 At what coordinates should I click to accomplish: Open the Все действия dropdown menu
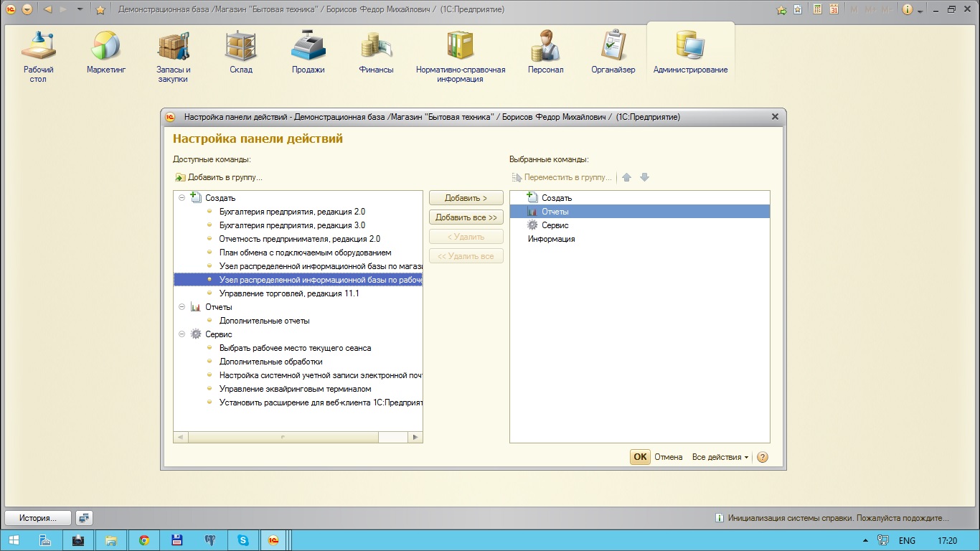pyautogui.click(x=720, y=457)
